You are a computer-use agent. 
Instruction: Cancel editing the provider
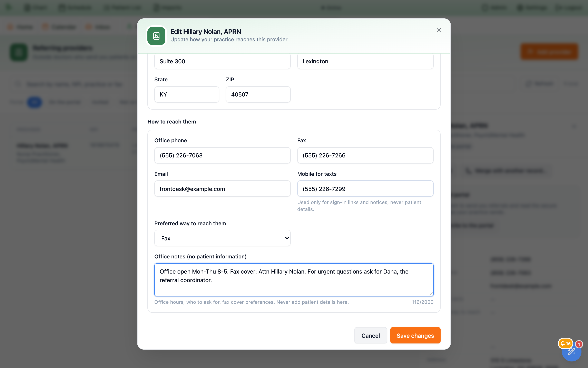371,335
